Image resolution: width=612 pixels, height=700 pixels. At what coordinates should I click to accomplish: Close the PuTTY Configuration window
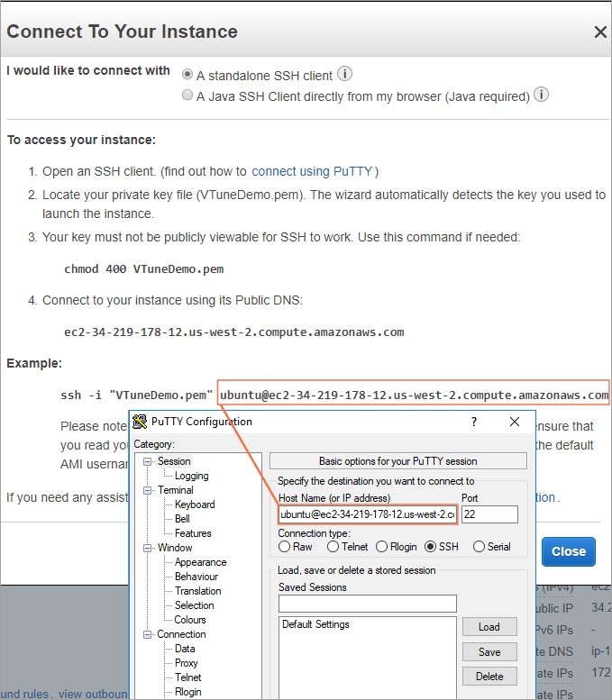[515, 422]
